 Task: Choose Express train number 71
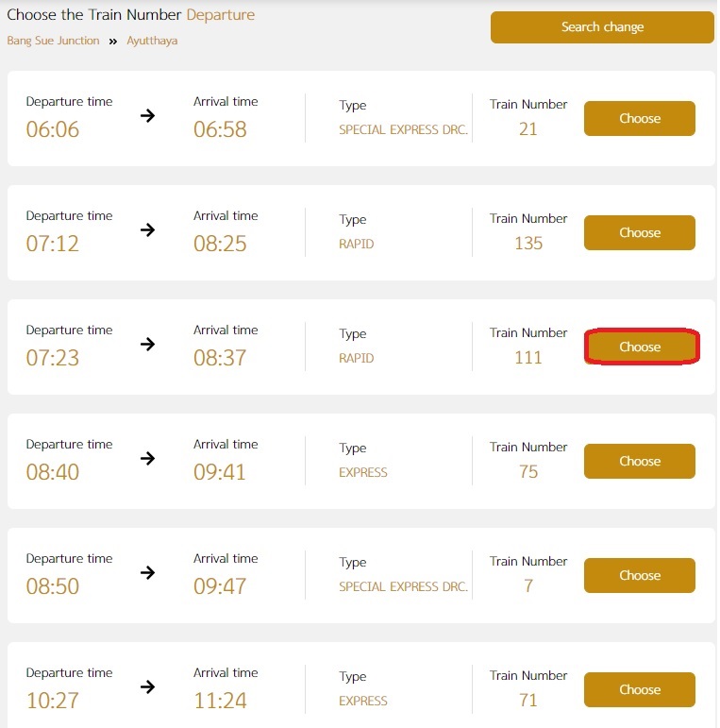[x=639, y=689]
